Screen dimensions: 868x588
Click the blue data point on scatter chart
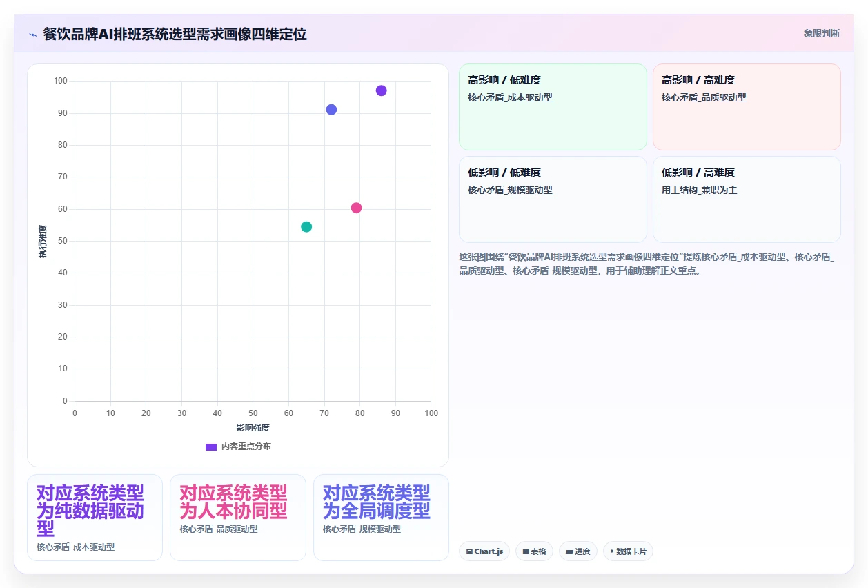coord(331,110)
